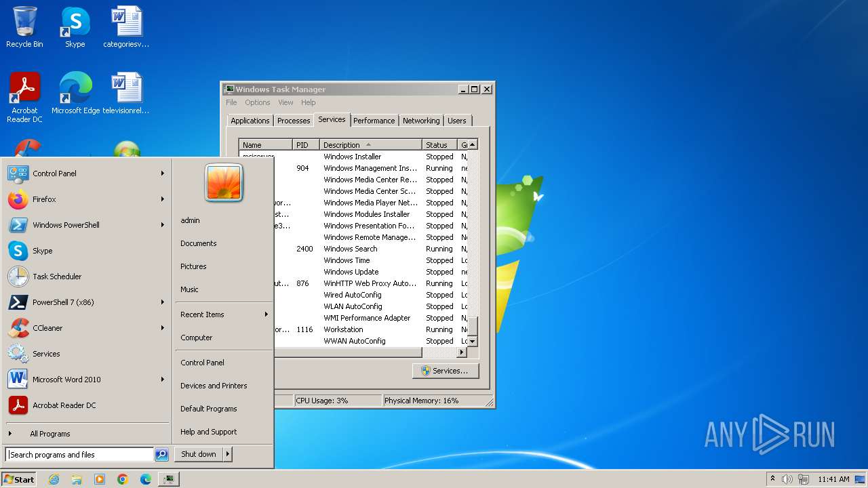Screen dimensions: 868x488
Task: Launch Acrobat Reader DC from Start menu
Action: tap(87, 405)
